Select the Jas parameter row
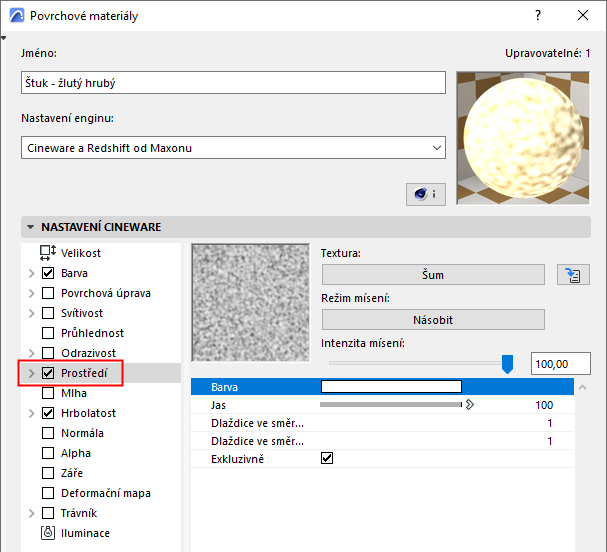607x552 pixels. [x=382, y=405]
